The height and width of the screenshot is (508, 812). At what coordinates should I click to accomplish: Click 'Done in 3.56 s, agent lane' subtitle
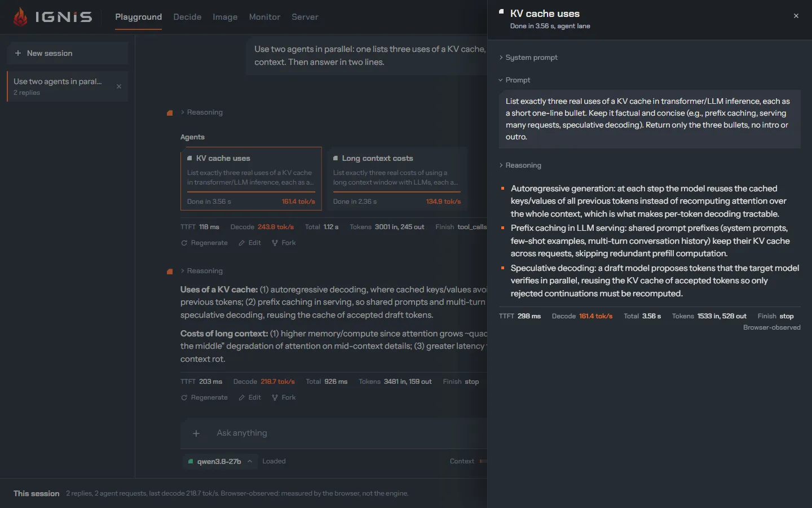point(550,26)
